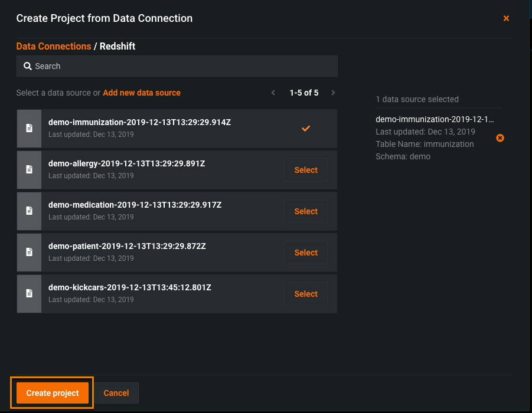Go to next page of sources
This screenshot has width=532, height=413.
[333, 93]
